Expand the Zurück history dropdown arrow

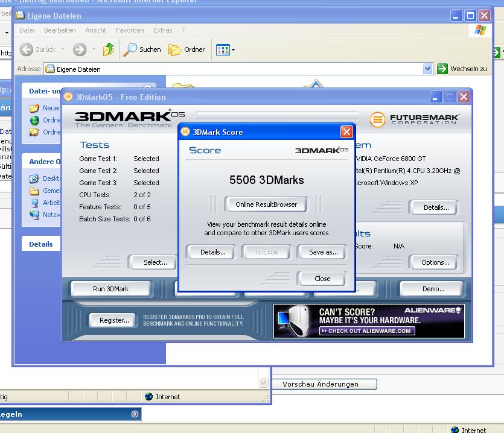[x=63, y=49]
